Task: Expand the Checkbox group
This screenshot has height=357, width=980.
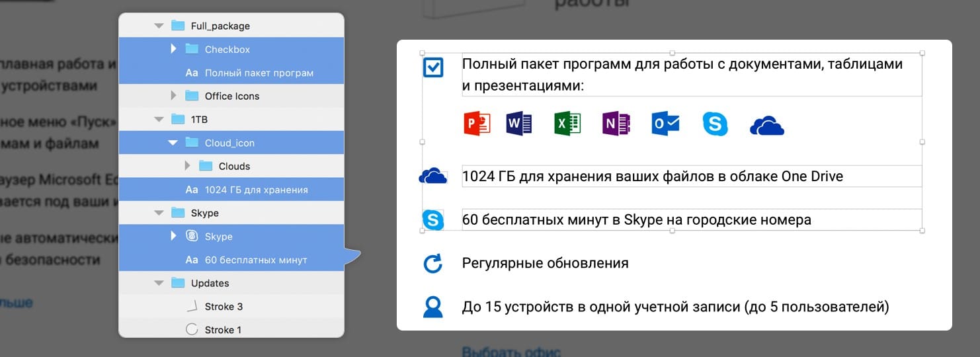Action: coord(173,49)
